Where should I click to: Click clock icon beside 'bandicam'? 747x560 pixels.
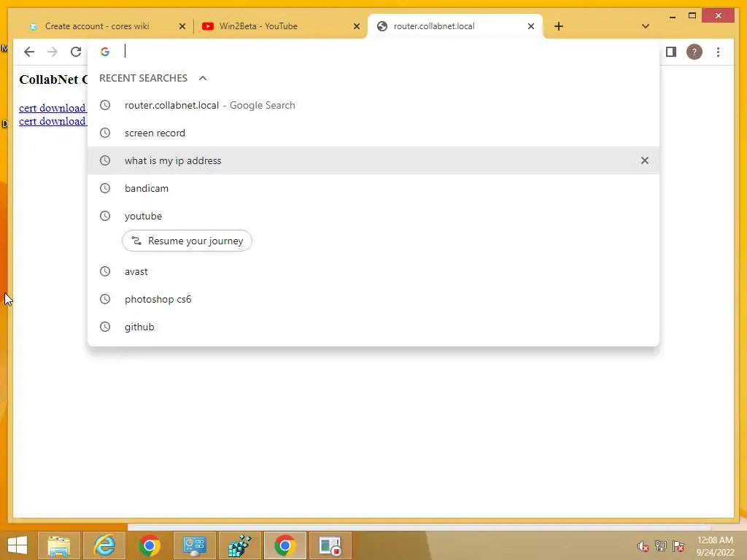[105, 188]
